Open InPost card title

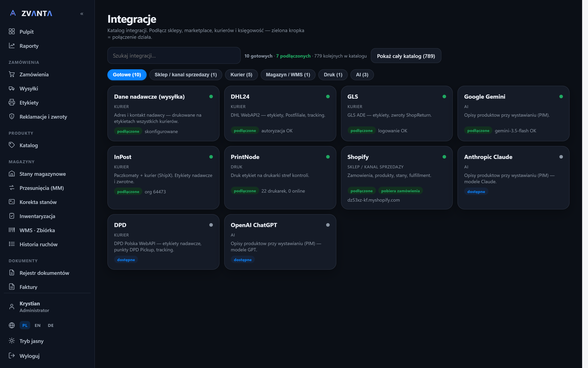122,157
